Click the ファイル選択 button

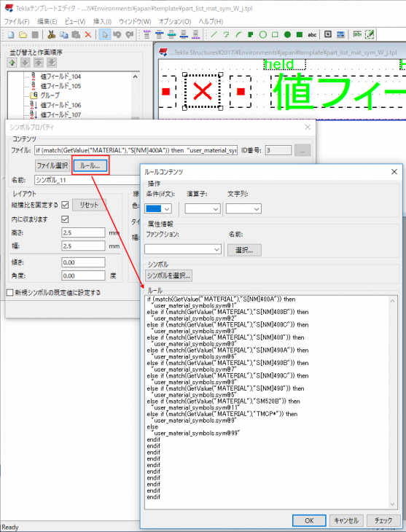pos(52,165)
